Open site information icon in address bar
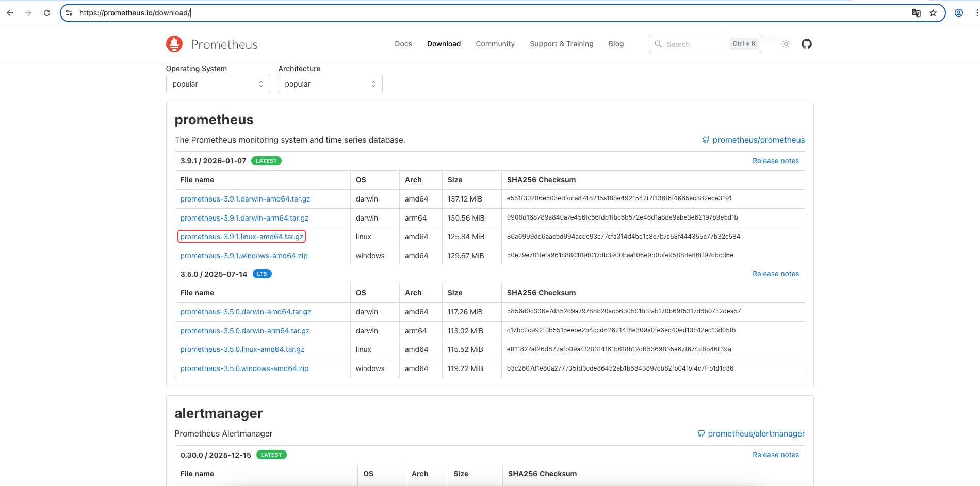The width and height of the screenshot is (980, 486). click(x=69, y=13)
